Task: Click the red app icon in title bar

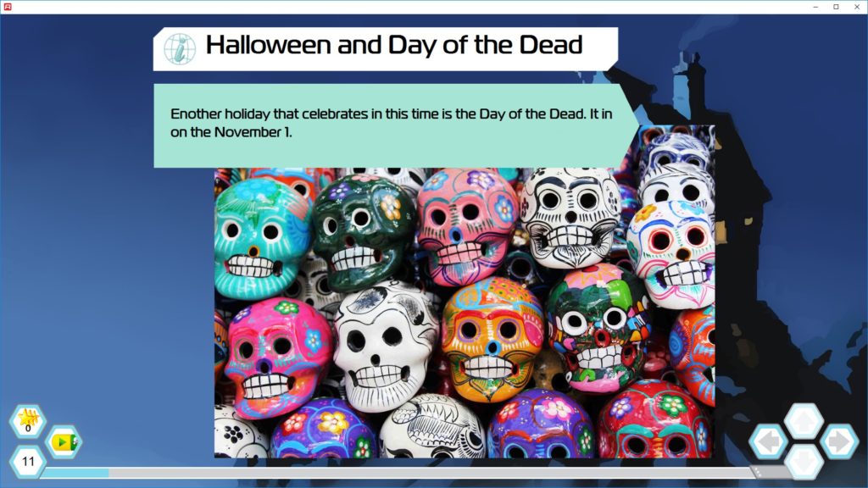Action: (x=8, y=7)
